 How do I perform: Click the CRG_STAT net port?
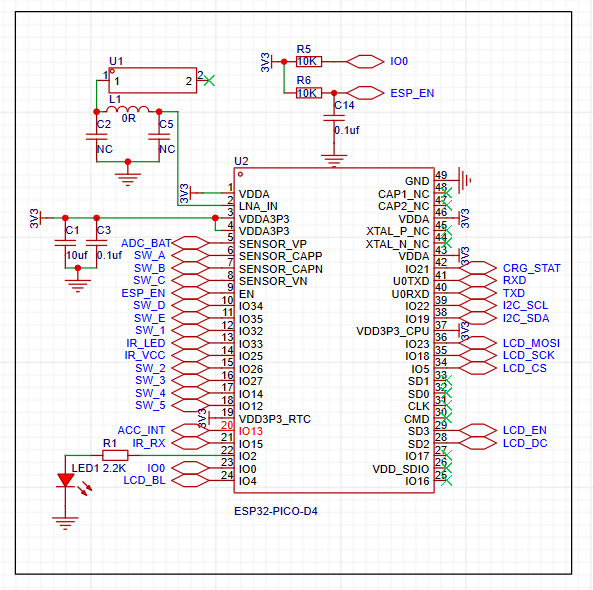pos(478,268)
